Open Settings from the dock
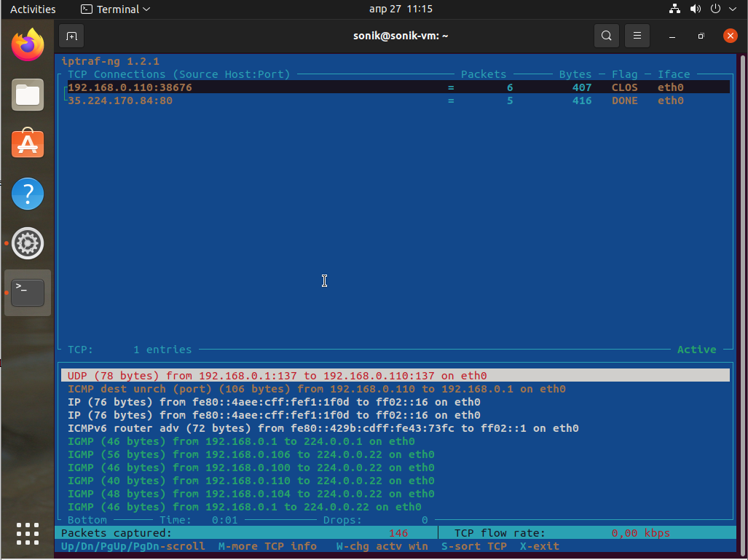Image resolution: width=748 pixels, height=560 pixels. coord(28,243)
